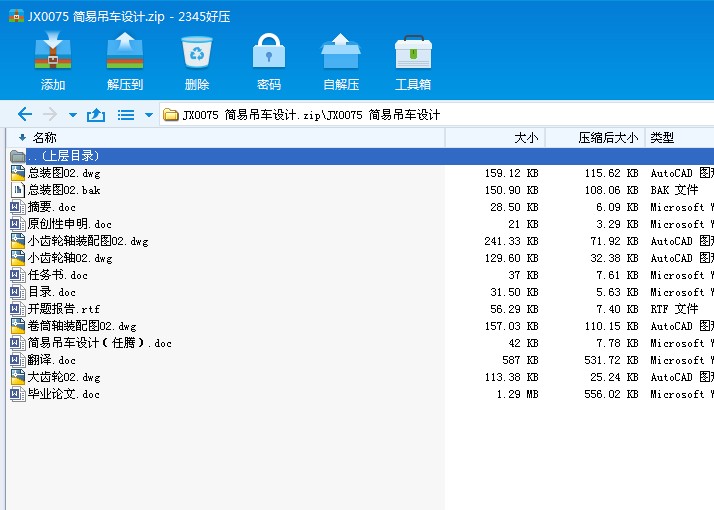This screenshot has height=510, width=714.
Task: Click the 2345好压 app icon in title bar
Action: [16, 15]
